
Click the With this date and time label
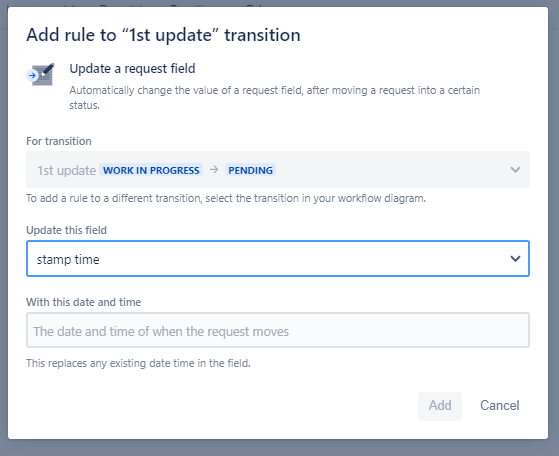click(x=83, y=302)
